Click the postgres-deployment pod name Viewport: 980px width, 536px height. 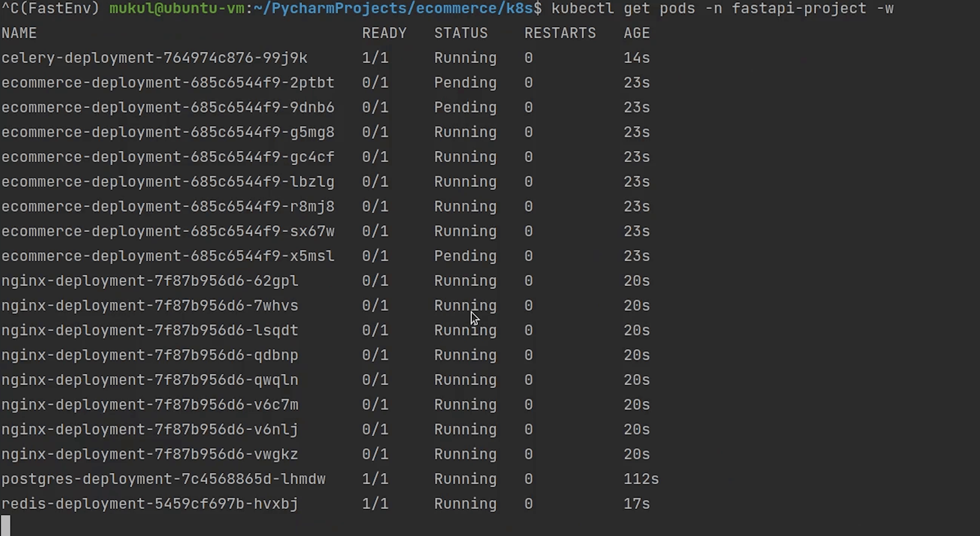[x=163, y=479]
